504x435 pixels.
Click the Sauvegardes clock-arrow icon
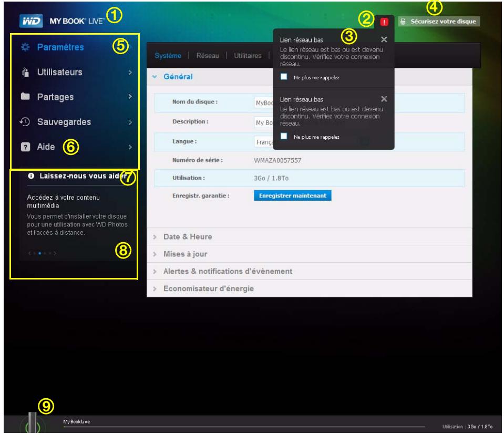coord(25,121)
